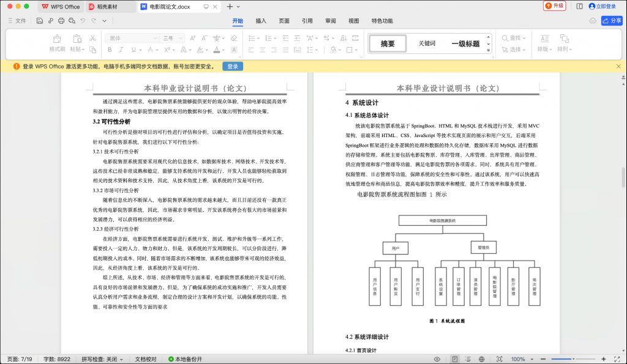Click the clear formatting eraser icon

[x=233, y=38]
